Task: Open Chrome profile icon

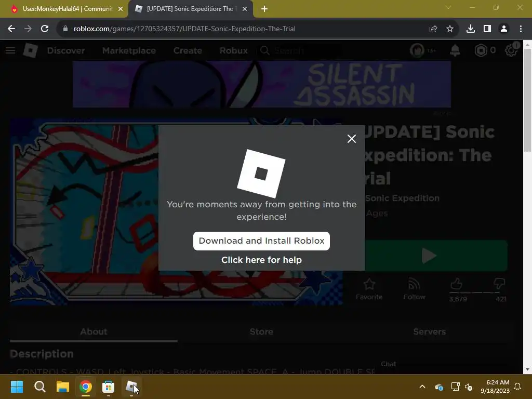Action: tap(504, 29)
